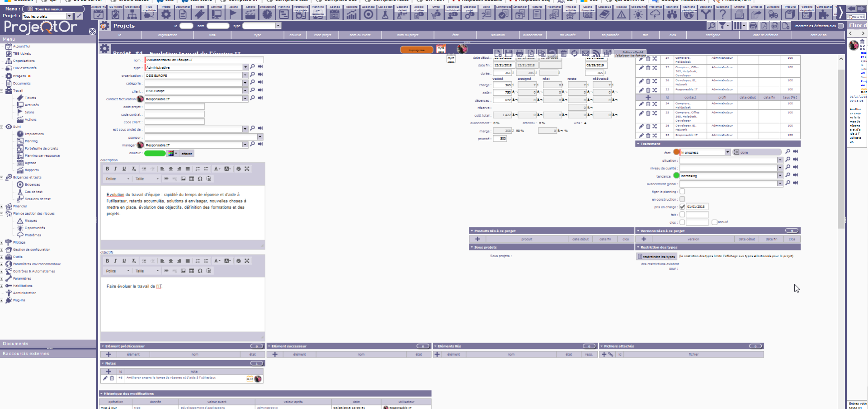The height and width of the screenshot is (409, 868).
Task: Open Imputations clock icon in the top toolbar
Action: click(x=267, y=14)
